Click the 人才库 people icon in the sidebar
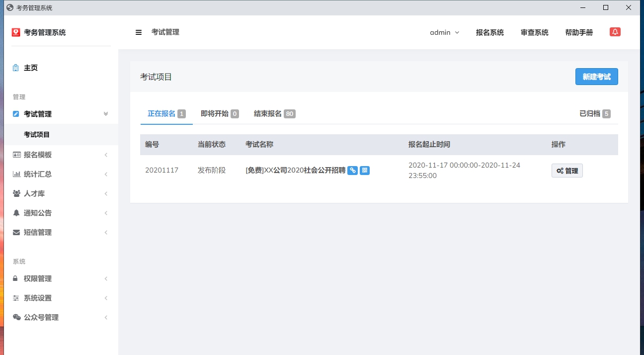This screenshot has width=644, height=355. 15,193
